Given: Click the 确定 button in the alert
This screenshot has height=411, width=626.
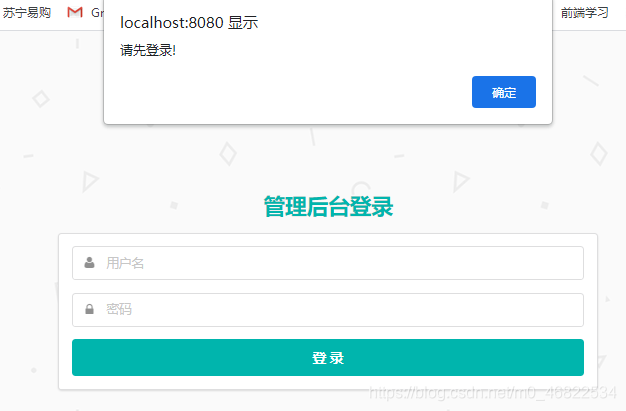Looking at the screenshot, I should click(x=503, y=92).
